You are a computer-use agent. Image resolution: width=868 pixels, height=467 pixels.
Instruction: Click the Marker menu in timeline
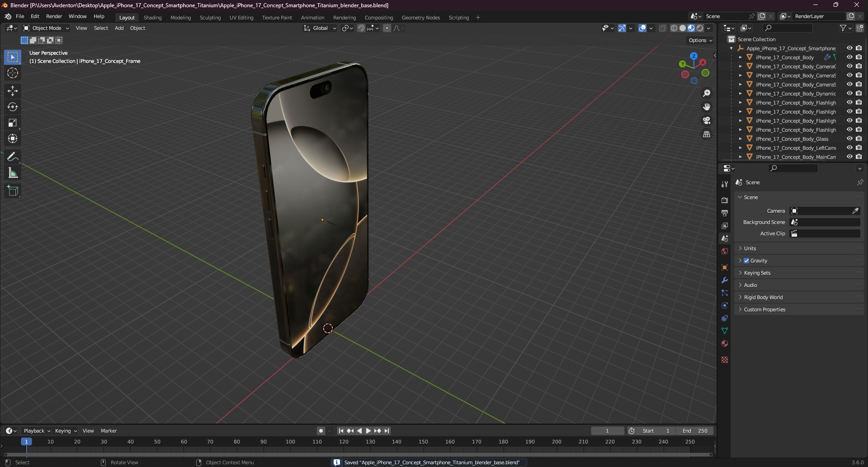(108, 431)
